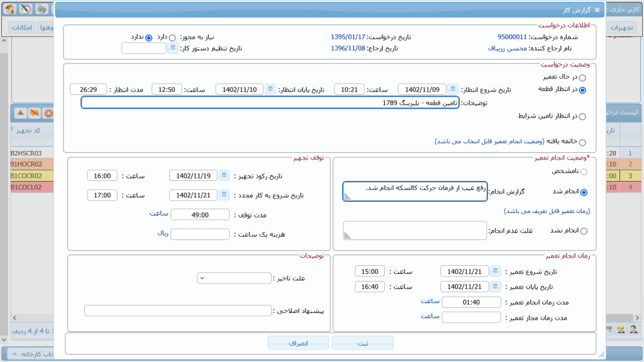Click the انصراف cancel button

point(298,343)
